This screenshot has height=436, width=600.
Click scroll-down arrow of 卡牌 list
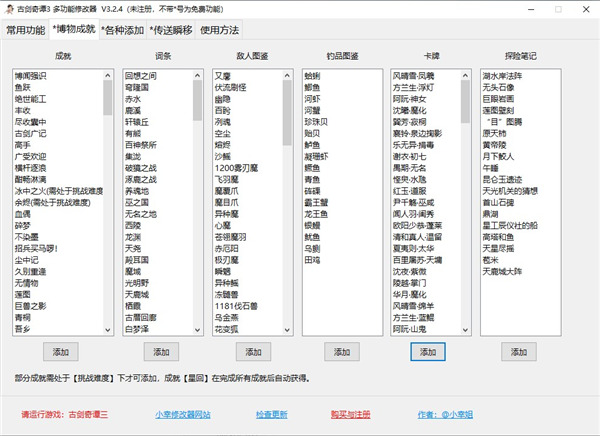coord(465,330)
